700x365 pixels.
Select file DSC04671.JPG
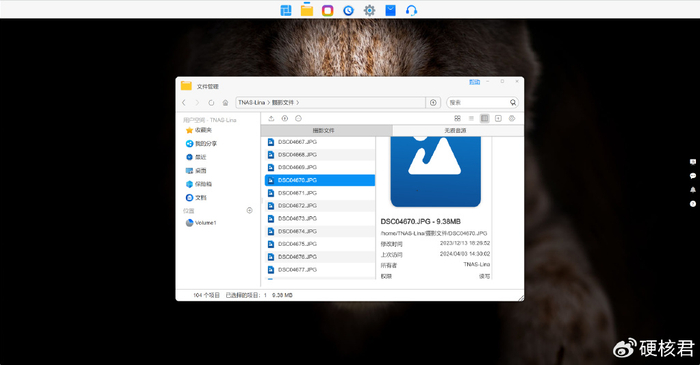click(x=320, y=193)
